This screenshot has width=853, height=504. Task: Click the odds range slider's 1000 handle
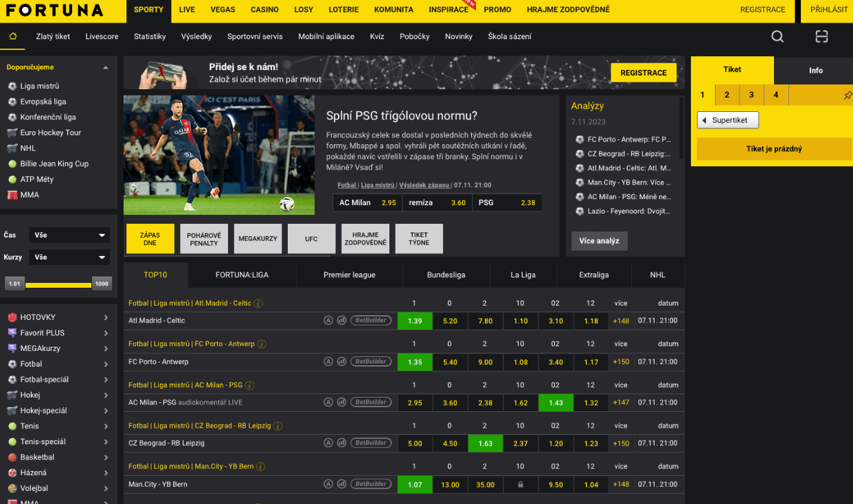102,284
